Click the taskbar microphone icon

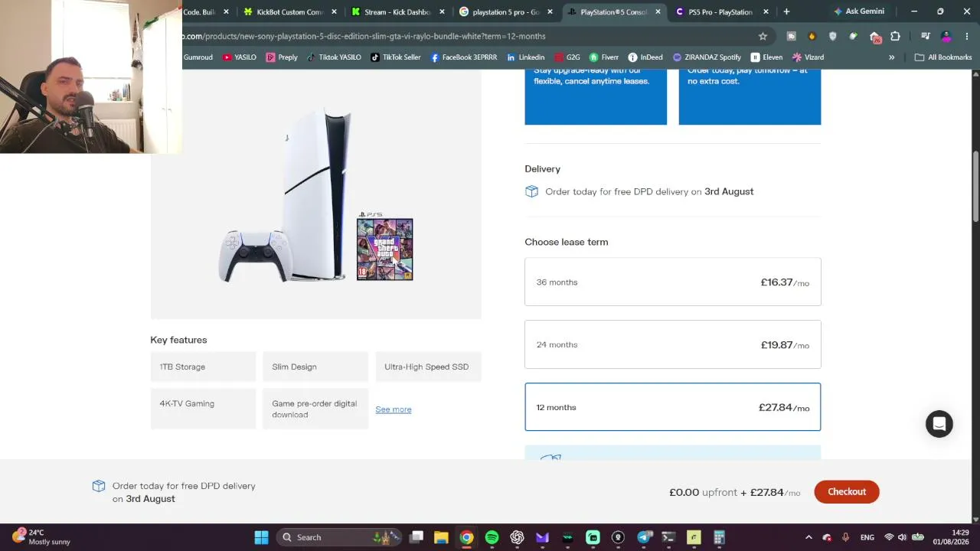click(x=845, y=537)
